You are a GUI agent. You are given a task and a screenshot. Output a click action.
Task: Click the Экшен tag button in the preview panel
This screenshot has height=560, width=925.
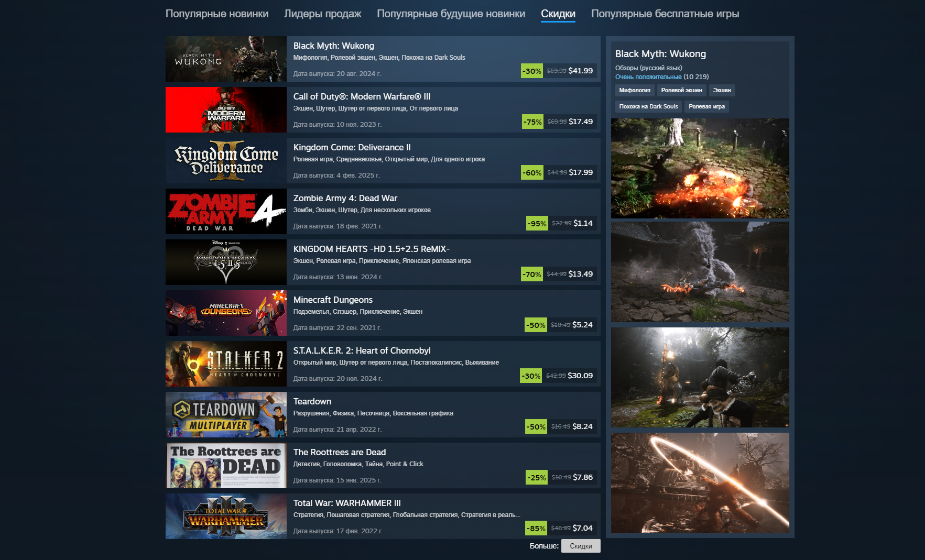722,91
